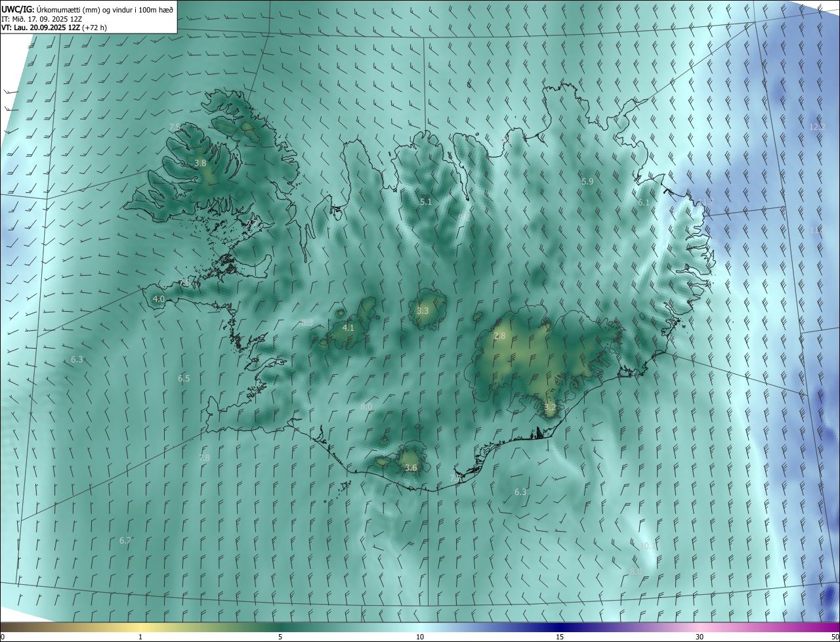Select the 3.2 value label

[x=550, y=408]
